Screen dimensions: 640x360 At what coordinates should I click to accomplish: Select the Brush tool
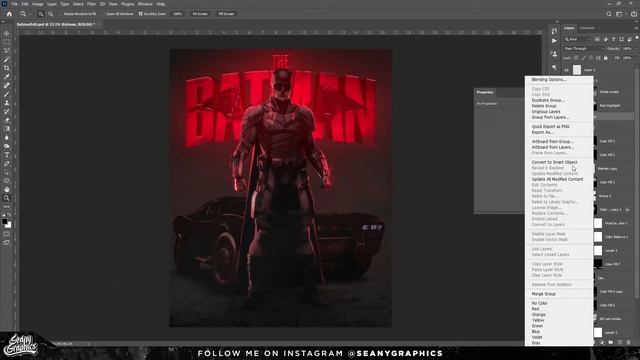click(x=7, y=94)
